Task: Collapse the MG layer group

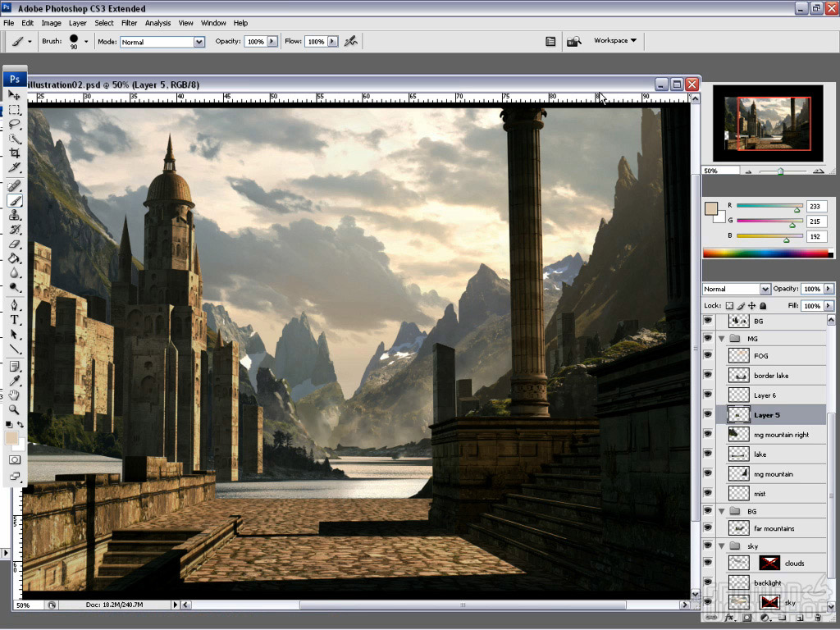Action: click(x=722, y=338)
